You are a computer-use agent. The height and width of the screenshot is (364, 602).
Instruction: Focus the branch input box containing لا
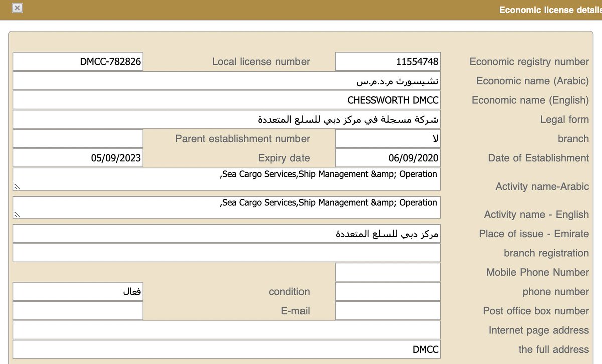click(x=388, y=139)
